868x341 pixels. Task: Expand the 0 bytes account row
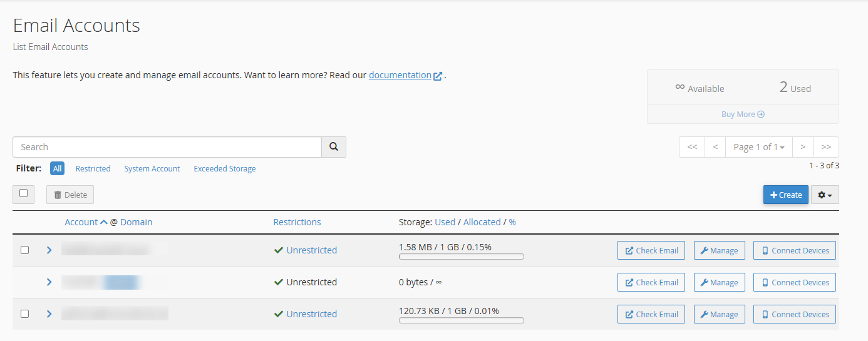[49, 282]
